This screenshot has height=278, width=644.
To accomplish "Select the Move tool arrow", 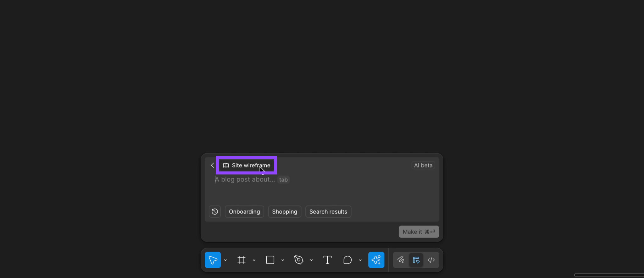I will point(213,260).
